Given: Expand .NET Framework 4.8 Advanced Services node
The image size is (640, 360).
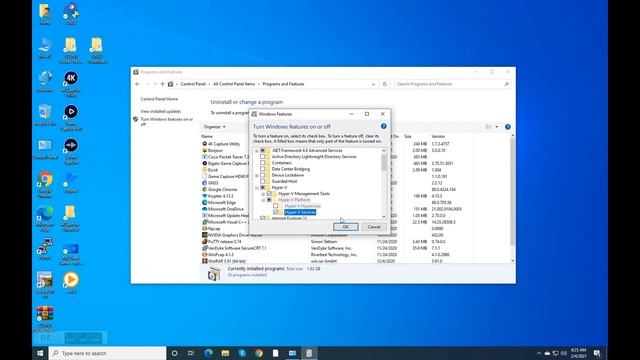Looking at the screenshot, I should 257,151.
